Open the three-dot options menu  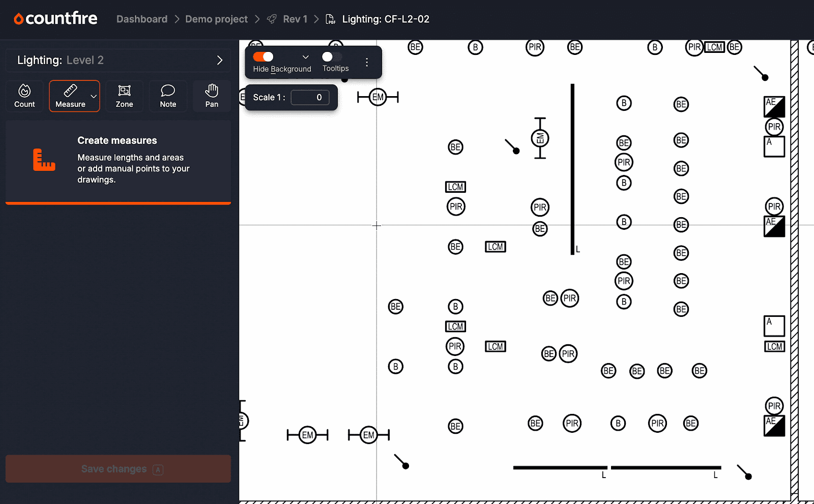(x=366, y=63)
